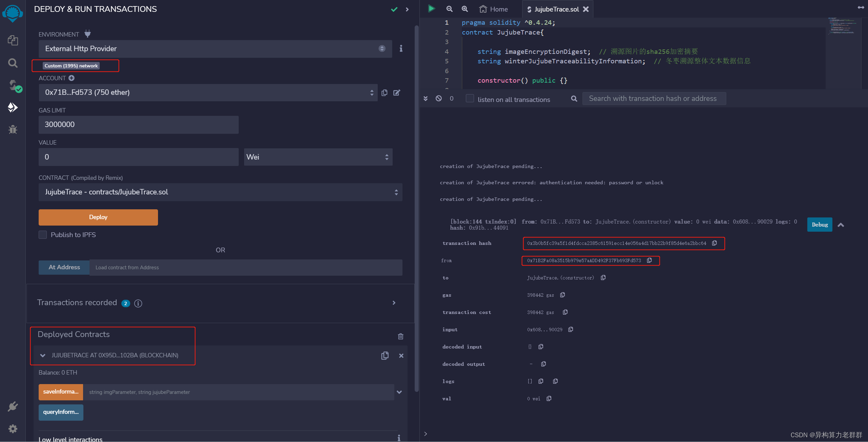Copy the input value 0x608...90029
This screenshot has width=868, height=442.
pos(571,330)
